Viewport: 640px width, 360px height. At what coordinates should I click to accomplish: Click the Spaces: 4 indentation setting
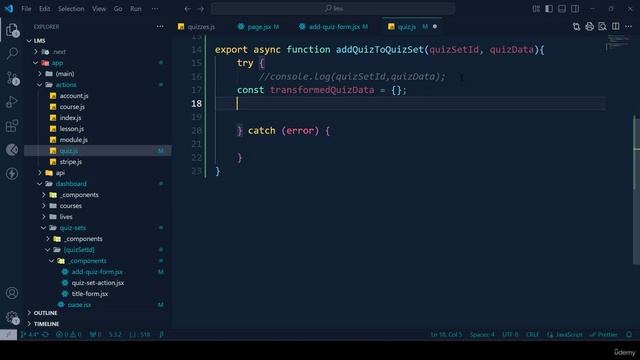(x=482, y=334)
